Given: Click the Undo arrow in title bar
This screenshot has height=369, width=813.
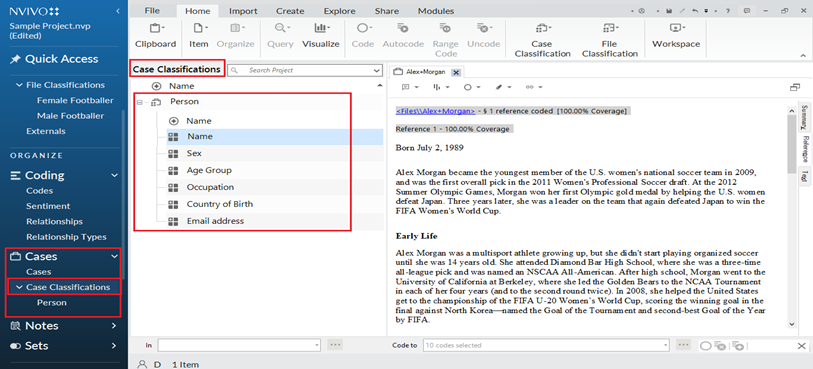Looking at the screenshot, I should click(695, 11).
